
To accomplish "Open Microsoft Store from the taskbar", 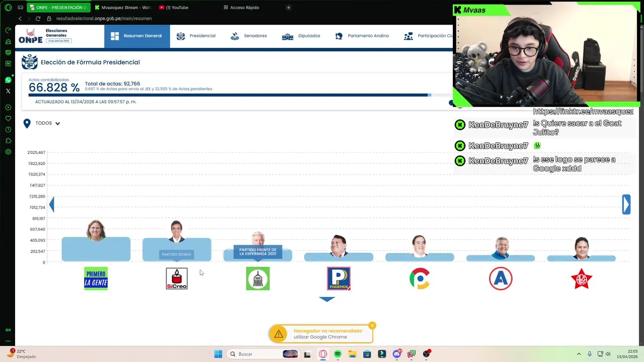I will tap(367, 354).
